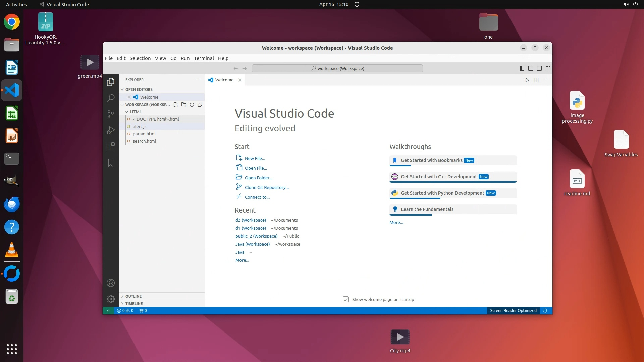This screenshot has height=362, width=644.
Task: Open the Source Control view
Action: pyautogui.click(x=110, y=114)
